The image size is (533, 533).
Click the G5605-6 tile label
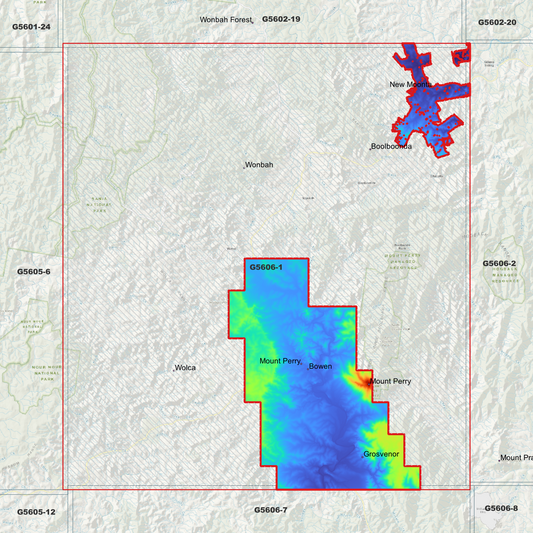coord(34,272)
